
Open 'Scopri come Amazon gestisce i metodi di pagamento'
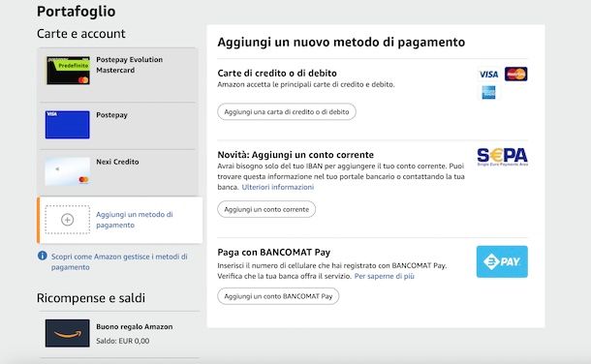119,261
